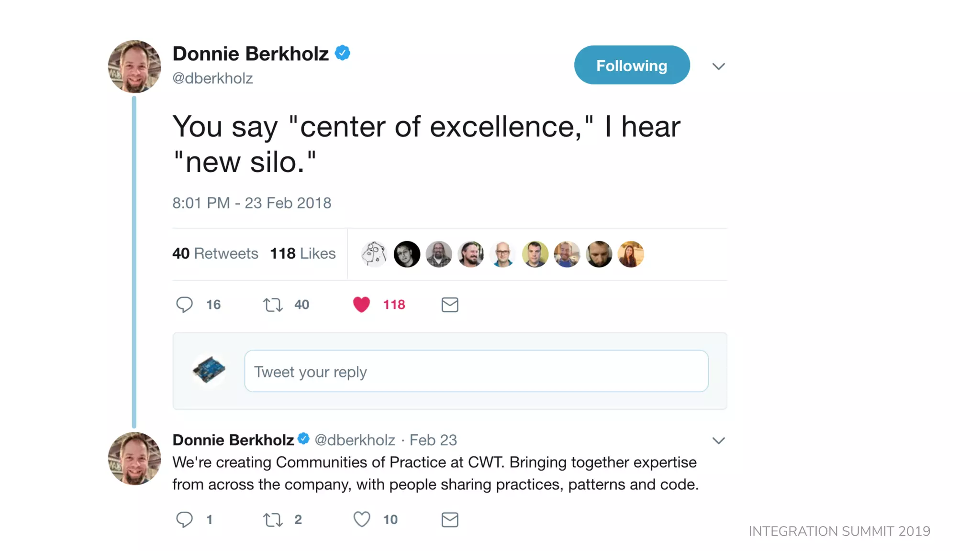The image size is (980, 551).
Task: Open the main tweet's chevron dropdown menu
Action: tap(718, 66)
